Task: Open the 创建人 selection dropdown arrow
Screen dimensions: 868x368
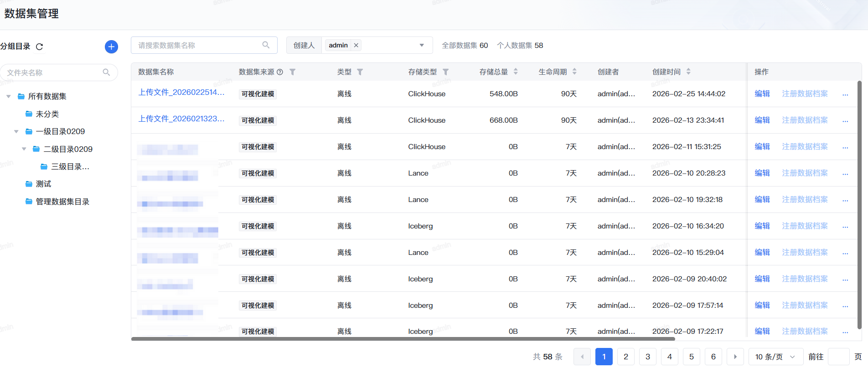Action: coord(422,45)
